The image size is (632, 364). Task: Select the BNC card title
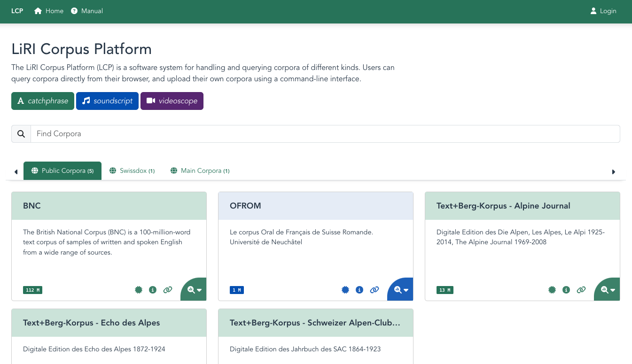(32, 206)
